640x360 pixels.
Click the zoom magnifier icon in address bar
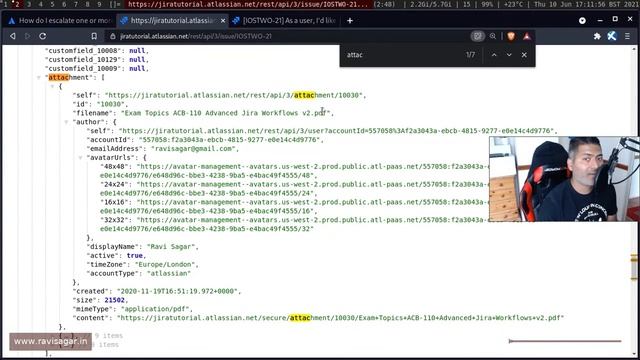pos(493,36)
